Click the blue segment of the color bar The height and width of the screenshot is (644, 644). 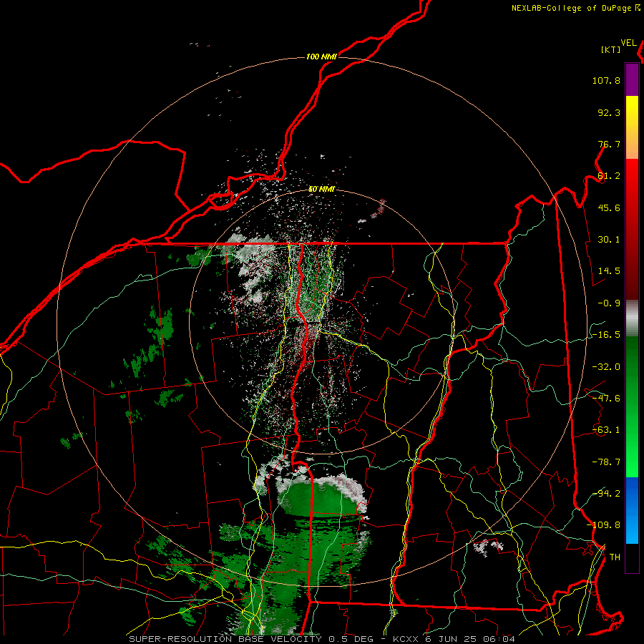pos(632,510)
